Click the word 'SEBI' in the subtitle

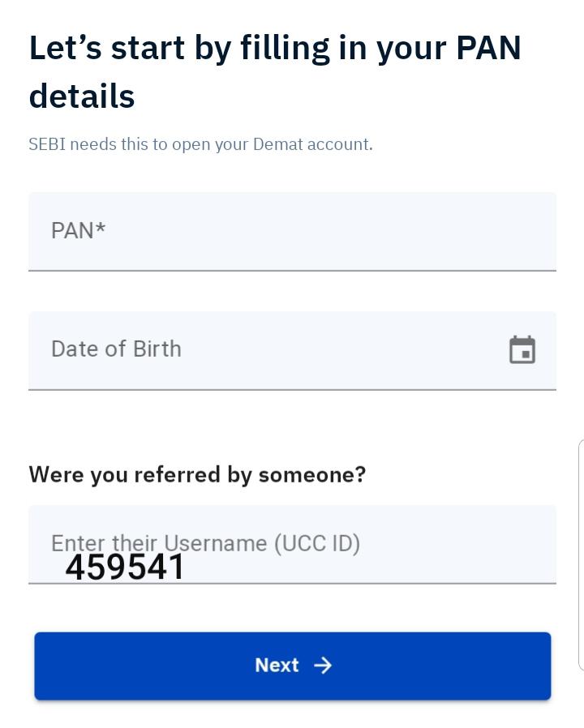click(x=47, y=144)
